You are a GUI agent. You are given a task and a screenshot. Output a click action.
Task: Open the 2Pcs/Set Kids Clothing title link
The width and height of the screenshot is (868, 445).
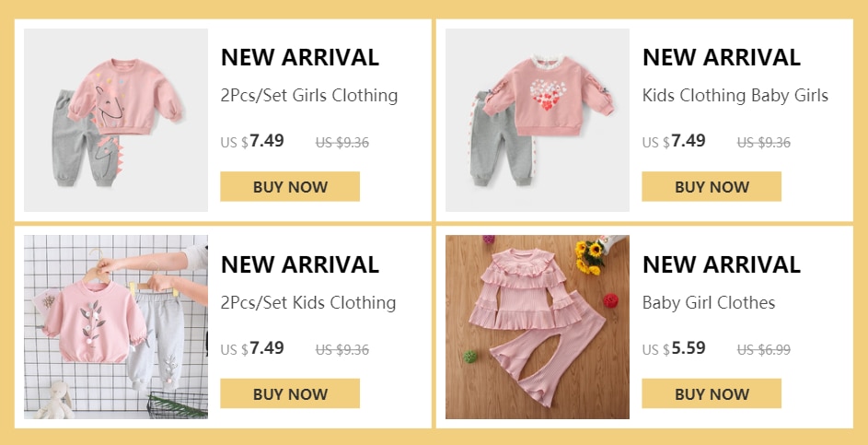coord(308,303)
